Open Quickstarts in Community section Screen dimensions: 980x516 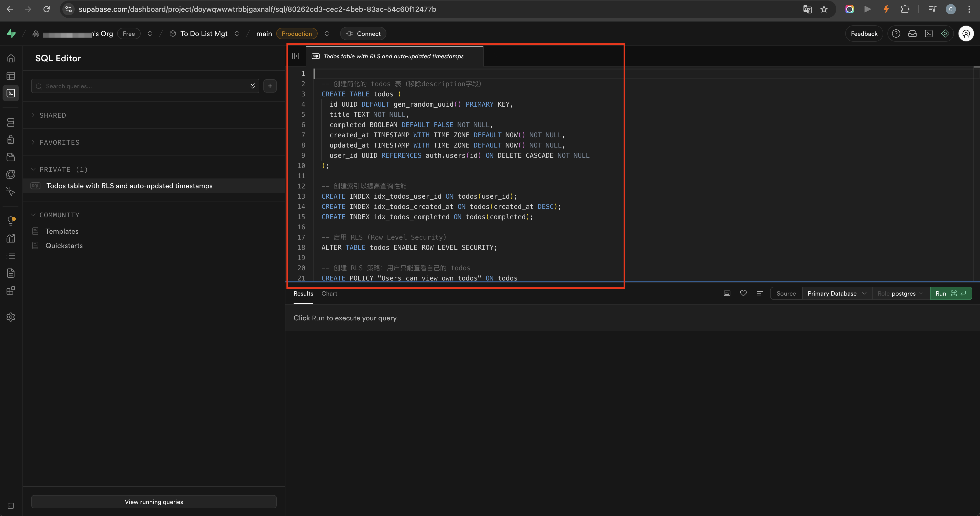point(64,246)
